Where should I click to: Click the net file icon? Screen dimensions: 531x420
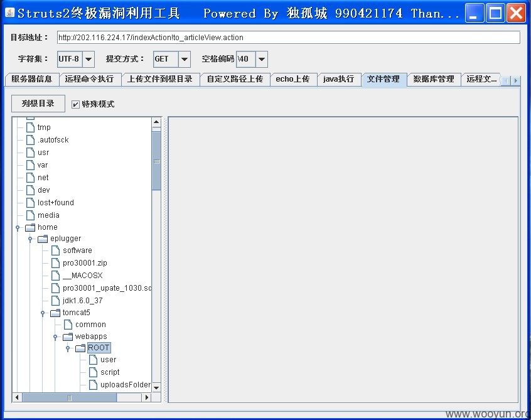pyautogui.click(x=31, y=178)
